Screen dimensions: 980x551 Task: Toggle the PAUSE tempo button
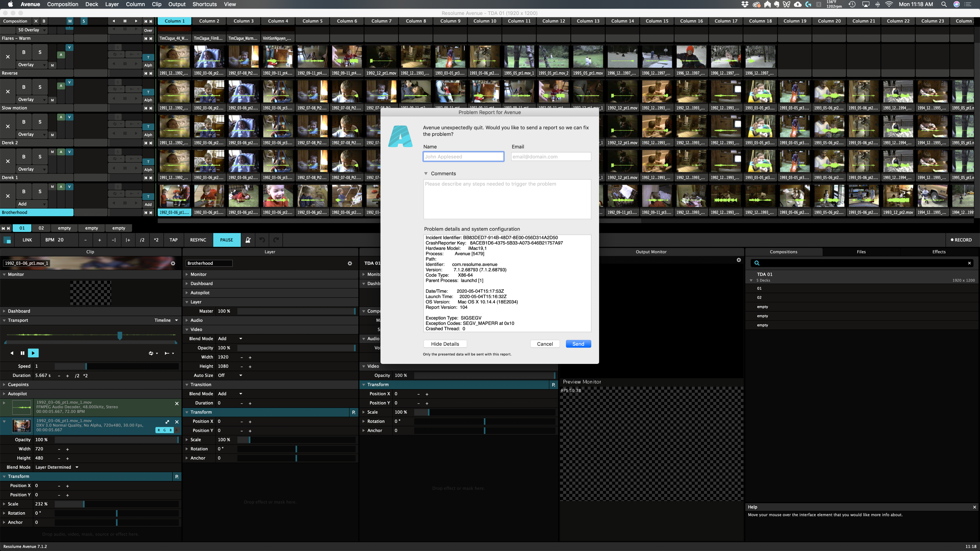pos(226,240)
